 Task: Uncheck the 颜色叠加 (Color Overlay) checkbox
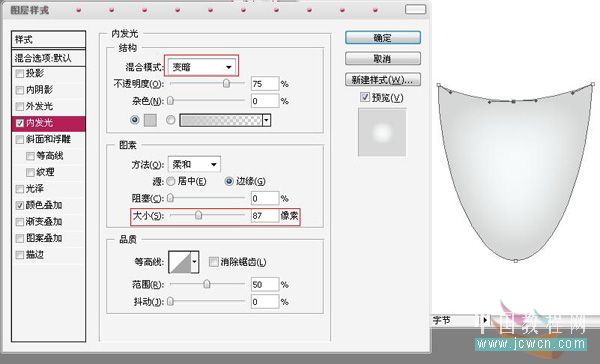click(20, 206)
